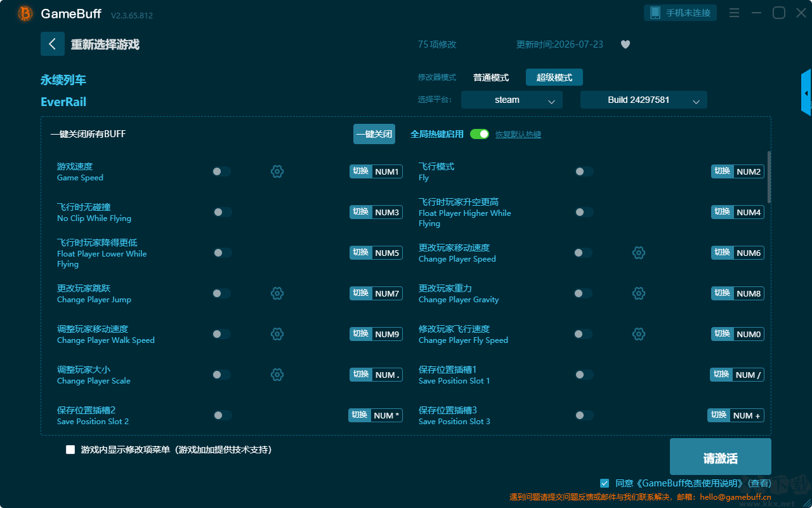The height and width of the screenshot is (508, 812).
Task: Click the heart favorite icon
Action: pyautogui.click(x=625, y=44)
